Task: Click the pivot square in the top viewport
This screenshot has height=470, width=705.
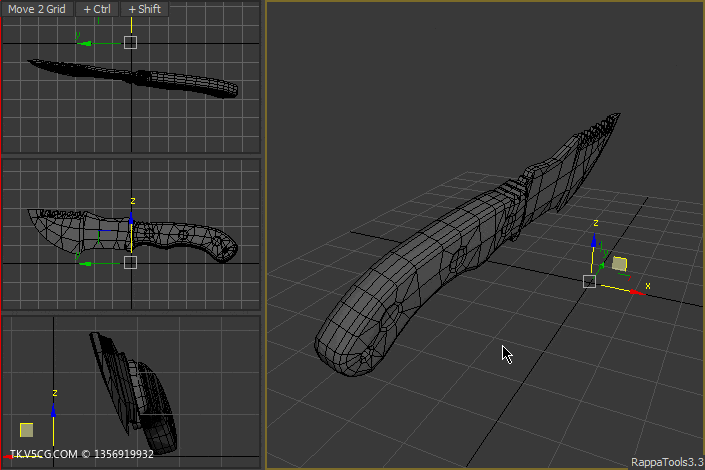Action: tap(130, 43)
